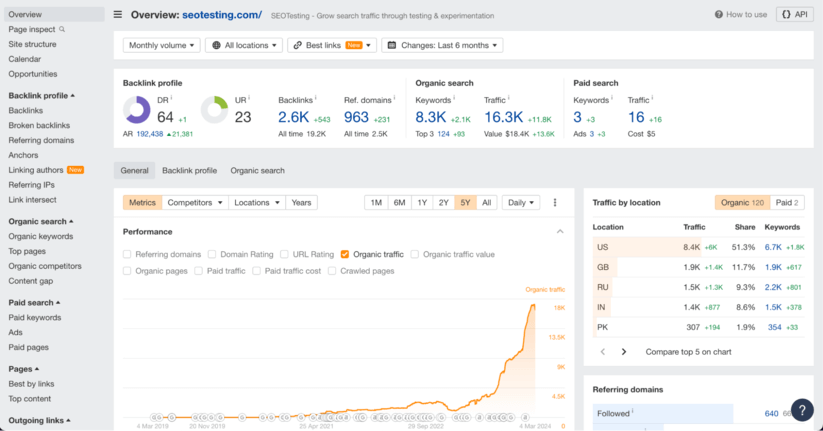Click previous arrow in Traffic by location

[602, 352]
